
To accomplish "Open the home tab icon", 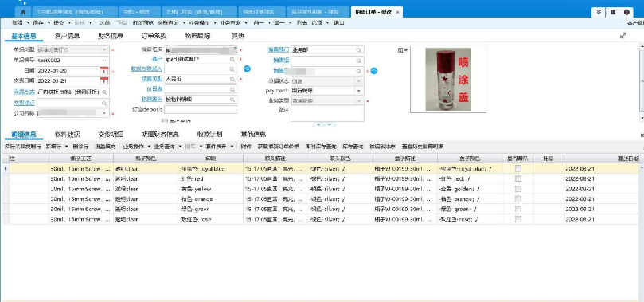I will pos(23,12).
